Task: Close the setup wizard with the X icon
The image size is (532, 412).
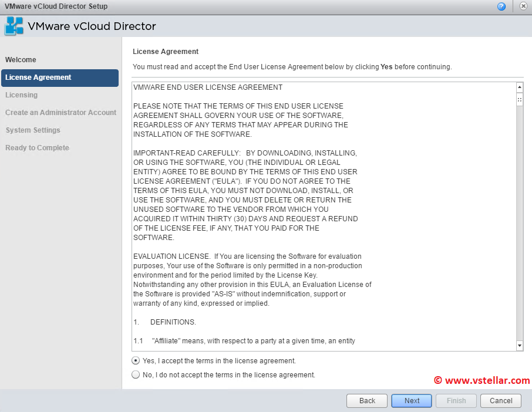Action: [523, 6]
